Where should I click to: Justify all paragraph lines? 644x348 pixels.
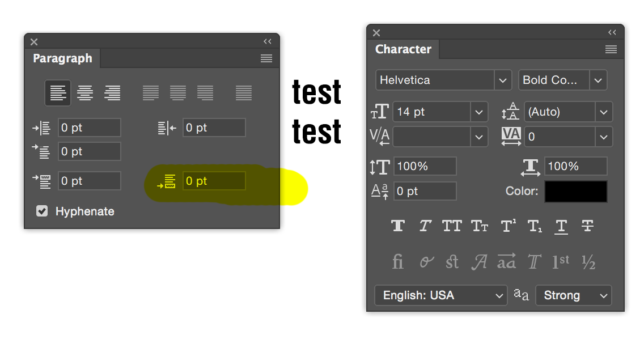coord(244,92)
